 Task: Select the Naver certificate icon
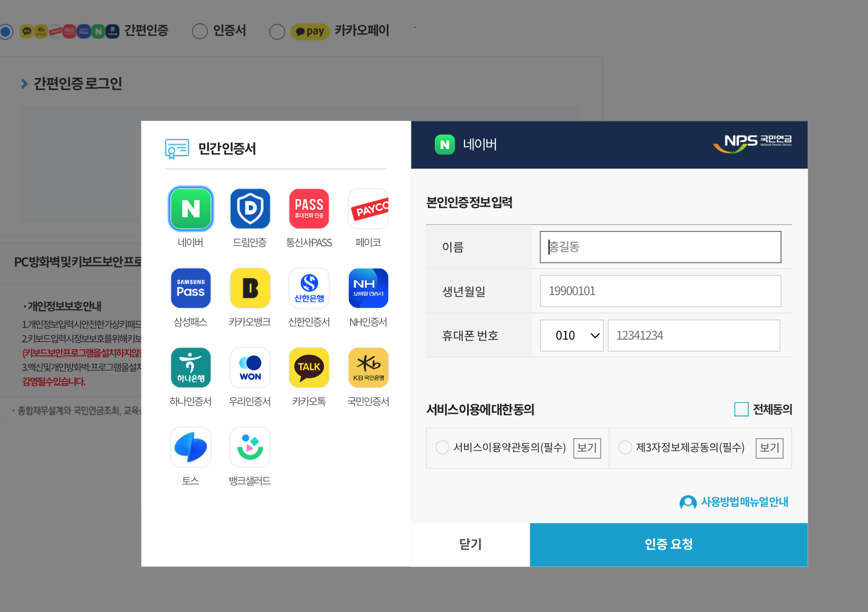[190, 208]
